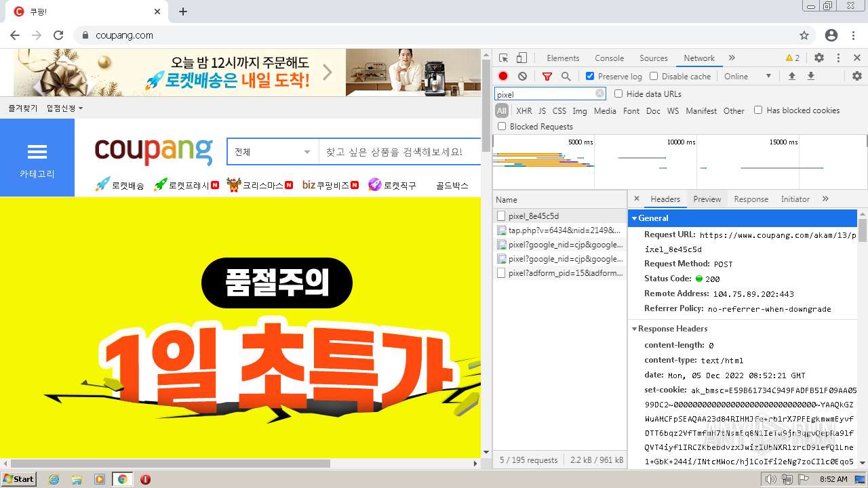
Task: Filter requests by WS type
Action: (673, 111)
